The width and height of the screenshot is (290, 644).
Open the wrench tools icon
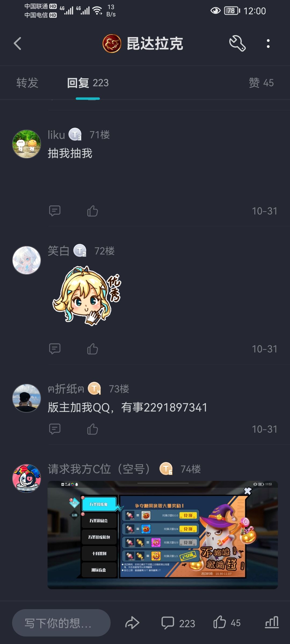pos(237,43)
